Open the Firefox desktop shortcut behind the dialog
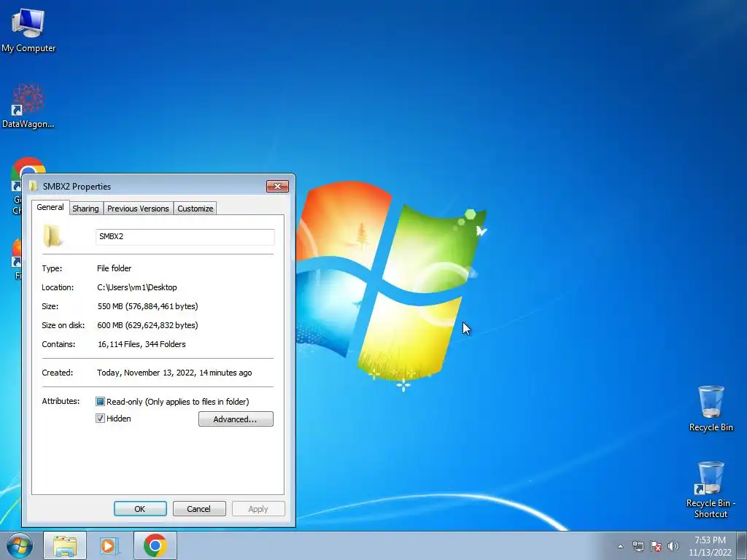Viewport: 747px width, 560px height. point(16,258)
